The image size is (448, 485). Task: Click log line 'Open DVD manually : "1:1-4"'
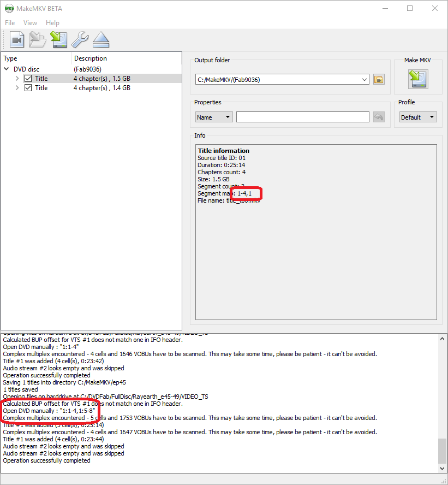click(x=41, y=347)
